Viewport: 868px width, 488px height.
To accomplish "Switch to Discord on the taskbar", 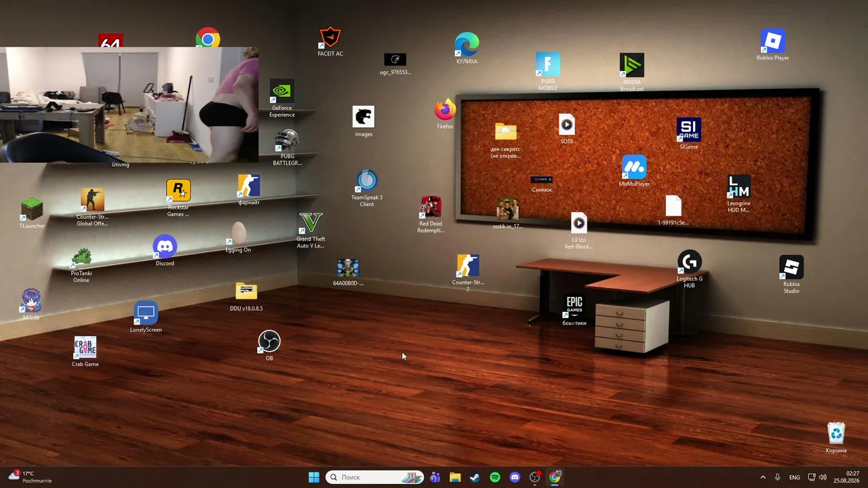I will pos(515,477).
